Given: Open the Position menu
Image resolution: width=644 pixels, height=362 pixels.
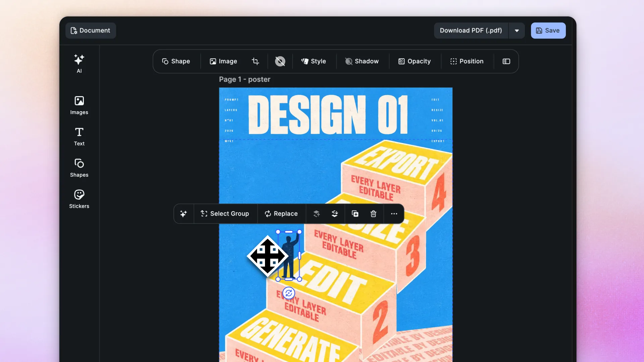Looking at the screenshot, I should pyautogui.click(x=467, y=61).
